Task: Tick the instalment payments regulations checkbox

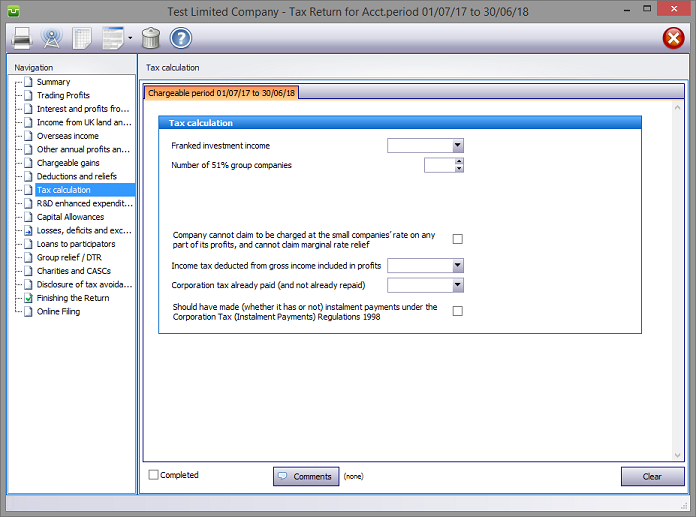Action: [x=458, y=311]
